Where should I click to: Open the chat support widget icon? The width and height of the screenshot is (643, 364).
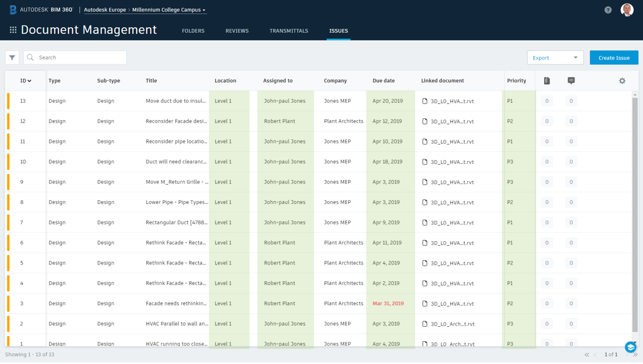(630, 347)
